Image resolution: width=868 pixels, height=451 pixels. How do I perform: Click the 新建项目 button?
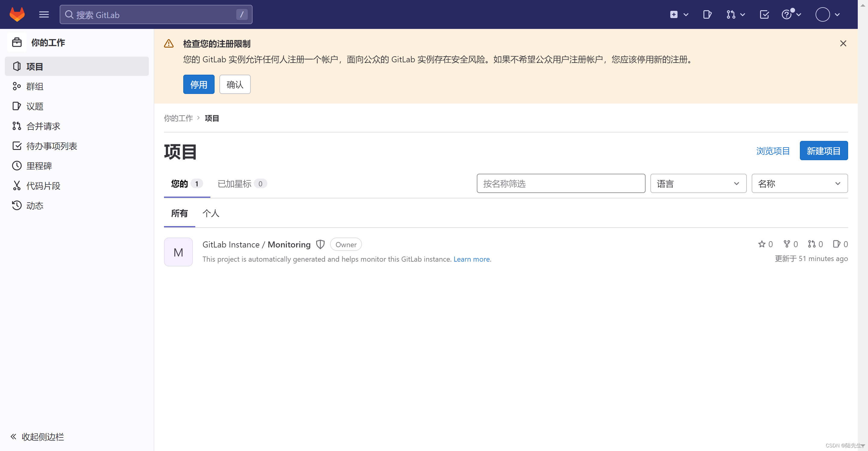click(823, 151)
